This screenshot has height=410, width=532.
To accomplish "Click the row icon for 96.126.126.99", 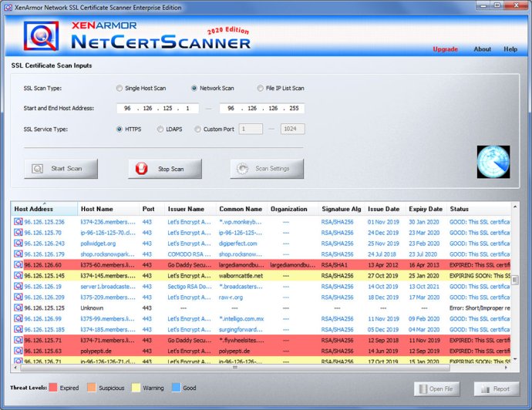I will tap(18, 319).
